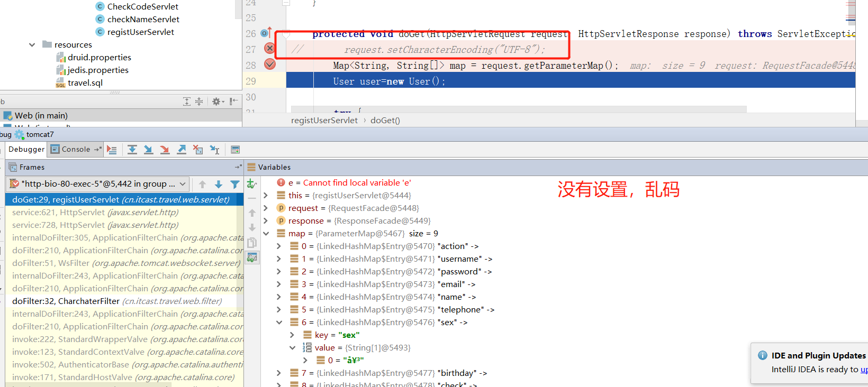Open checkNameServlet in project tree
The height and width of the screenshot is (387, 868).
[138, 19]
